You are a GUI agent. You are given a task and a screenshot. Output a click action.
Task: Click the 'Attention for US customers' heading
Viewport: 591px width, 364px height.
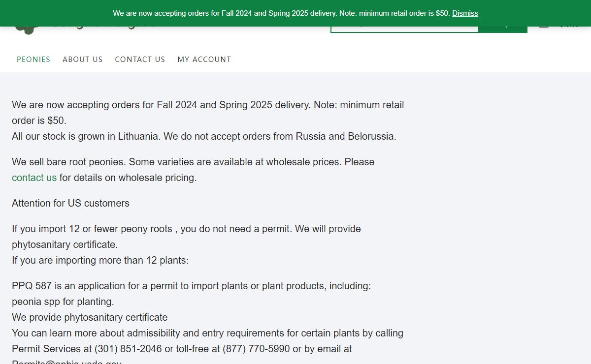click(x=70, y=203)
